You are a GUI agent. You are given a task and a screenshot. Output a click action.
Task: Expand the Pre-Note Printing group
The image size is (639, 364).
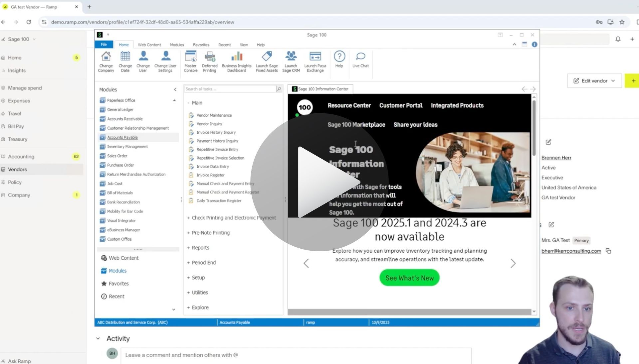pos(208,233)
